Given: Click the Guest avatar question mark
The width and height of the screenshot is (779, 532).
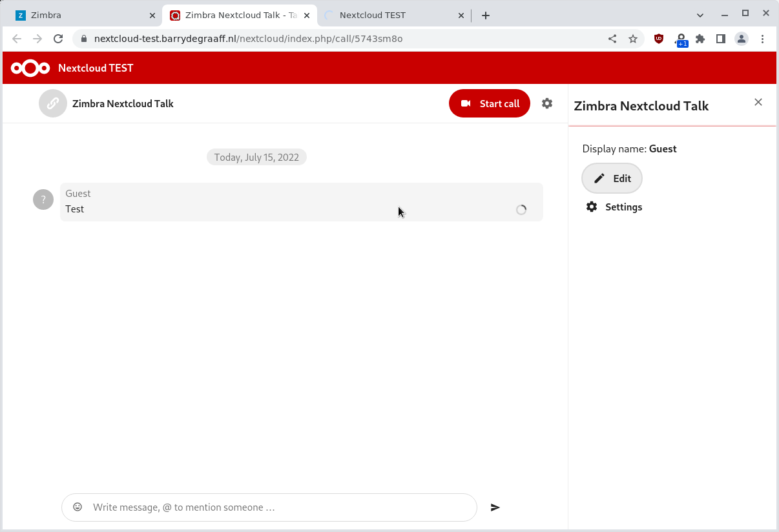Looking at the screenshot, I should click(43, 200).
